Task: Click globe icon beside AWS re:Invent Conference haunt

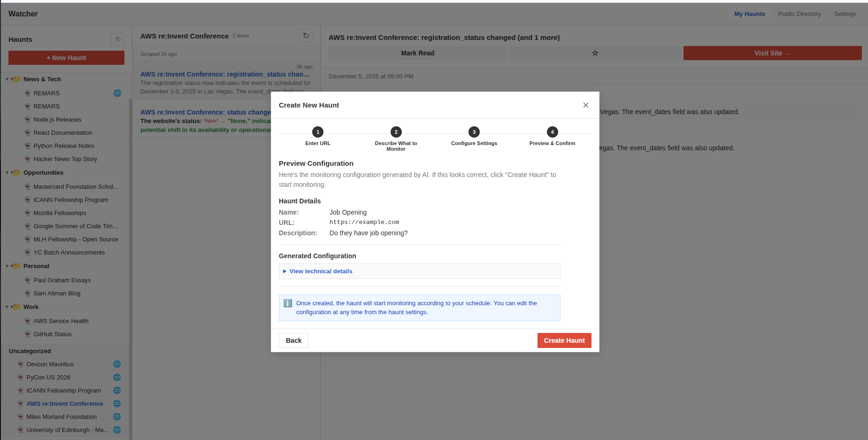Action: click(x=117, y=403)
